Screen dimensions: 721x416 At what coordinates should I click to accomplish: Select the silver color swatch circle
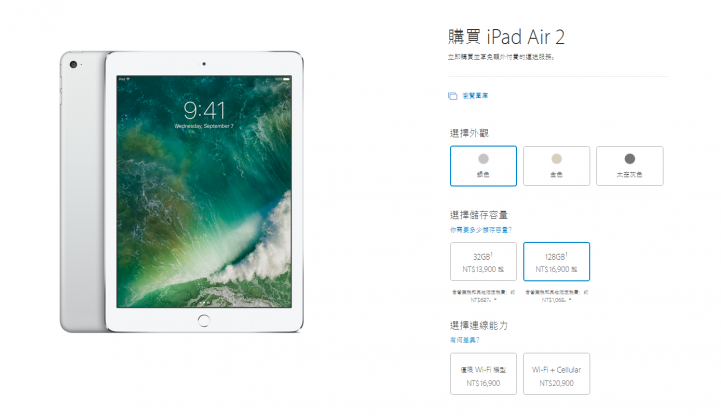pos(483,159)
